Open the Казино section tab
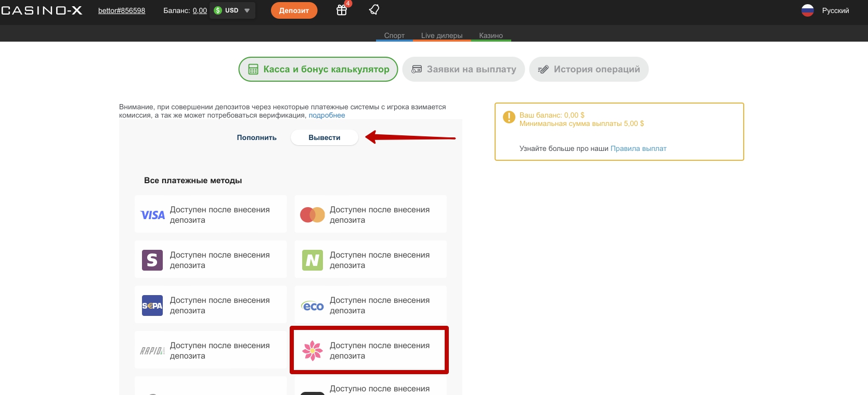This screenshot has height=395, width=868. pyautogui.click(x=491, y=35)
